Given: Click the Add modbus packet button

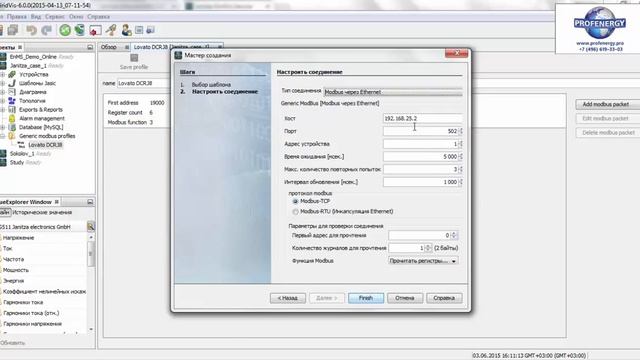Looking at the screenshot, I should pos(608,104).
